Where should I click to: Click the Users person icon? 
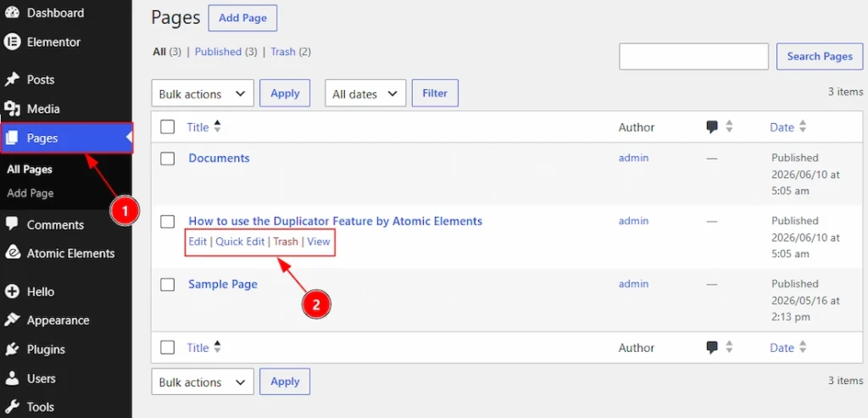click(x=12, y=379)
